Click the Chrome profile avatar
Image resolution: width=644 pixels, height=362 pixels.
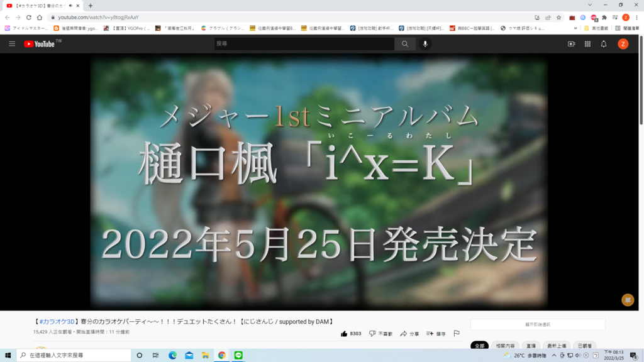click(626, 17)
